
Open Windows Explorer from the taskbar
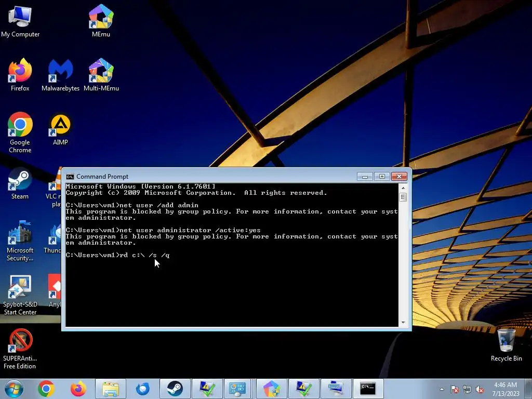click(x=111, y=389)
